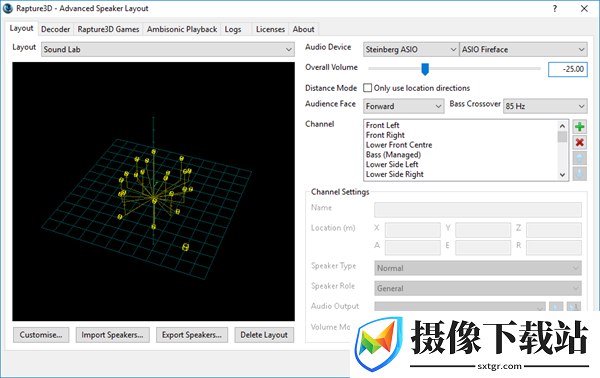Open the Steinberg ASIO audio device dropdown
The width and height of the screenshot is (600, 378).
point(411,49)
